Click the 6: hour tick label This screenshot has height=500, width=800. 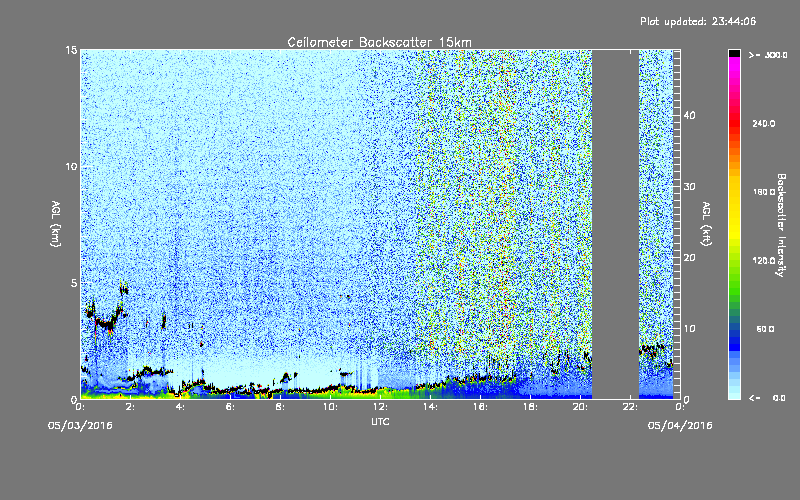[231, 407]
